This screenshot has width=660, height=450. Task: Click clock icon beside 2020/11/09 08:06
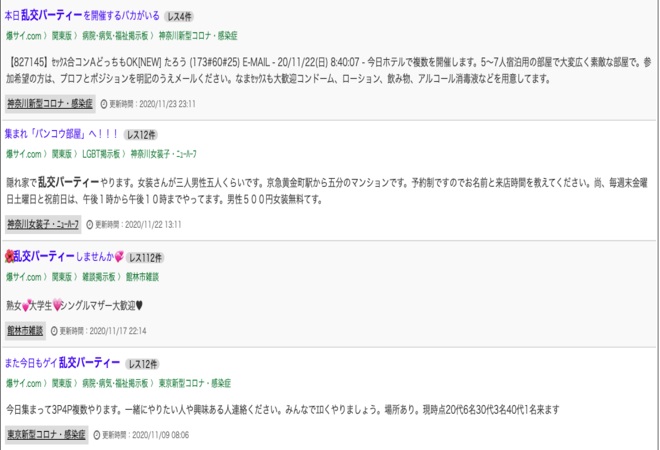coord(97,435)
